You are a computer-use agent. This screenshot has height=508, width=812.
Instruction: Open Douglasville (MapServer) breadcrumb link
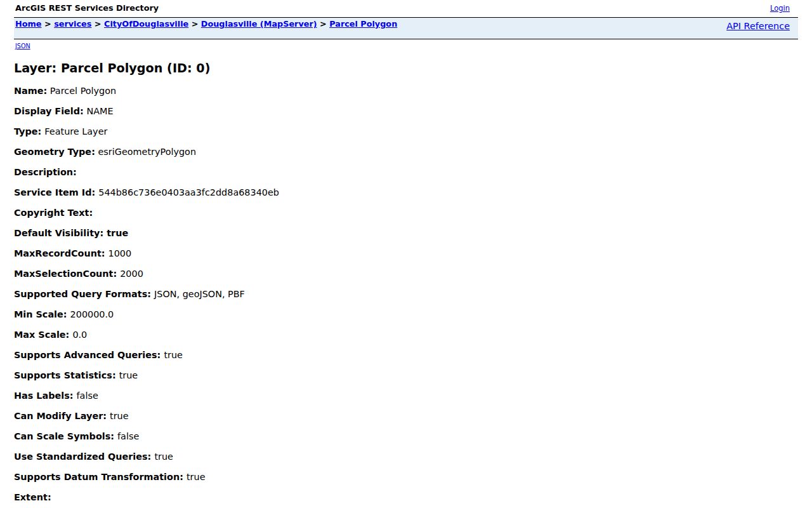pyautogui.click(x=259, y=24)
